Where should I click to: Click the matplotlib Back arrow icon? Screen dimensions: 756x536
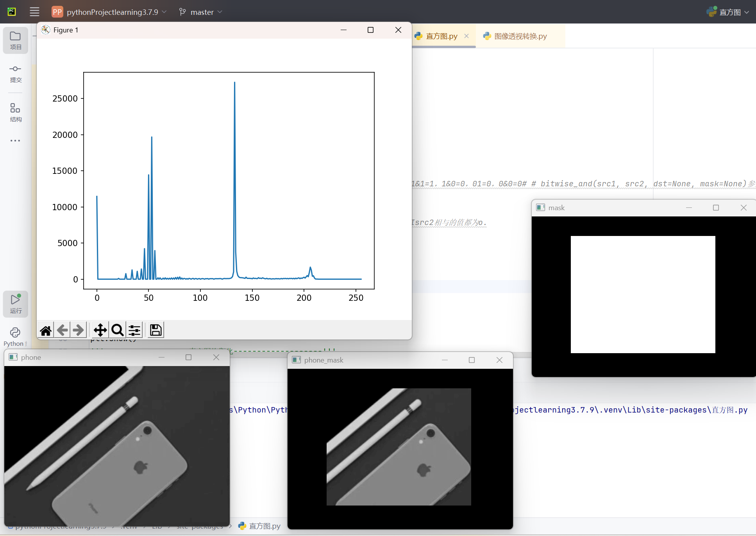tap(63, 331)
